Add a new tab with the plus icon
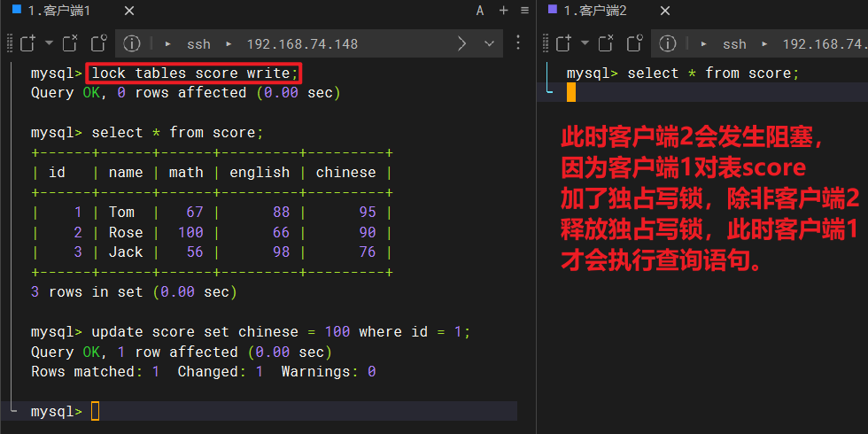 503,11
